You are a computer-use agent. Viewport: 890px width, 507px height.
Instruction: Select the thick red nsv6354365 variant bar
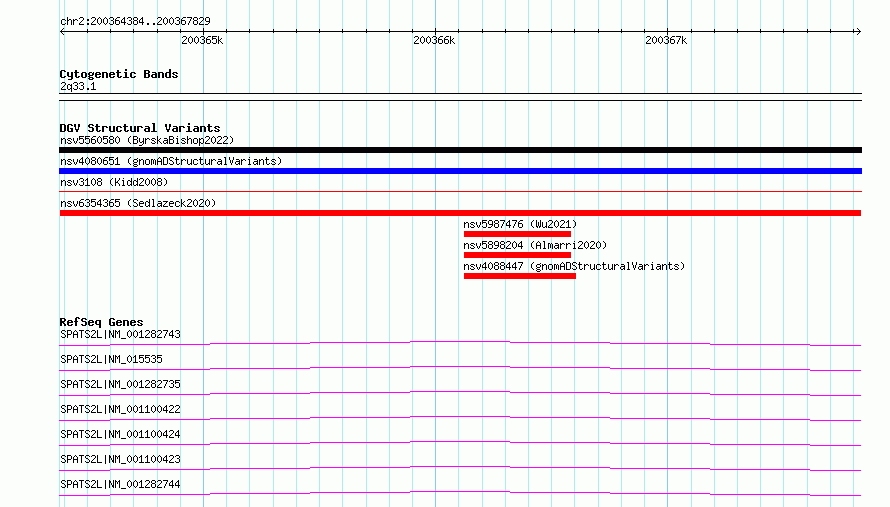(460, 213)
